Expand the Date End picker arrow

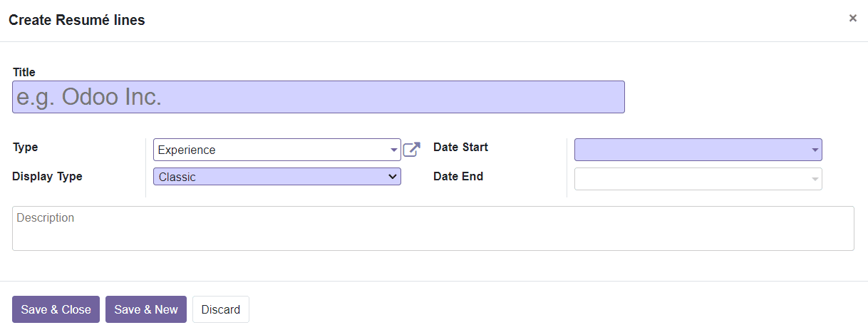(x=815, y=180)
